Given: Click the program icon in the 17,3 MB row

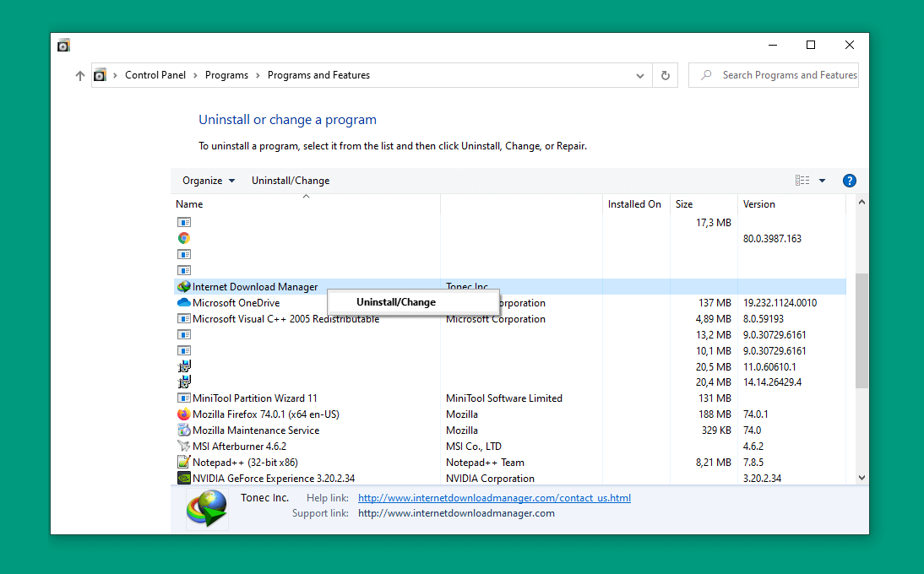Looking at the screenshot, I should [184, 223].
